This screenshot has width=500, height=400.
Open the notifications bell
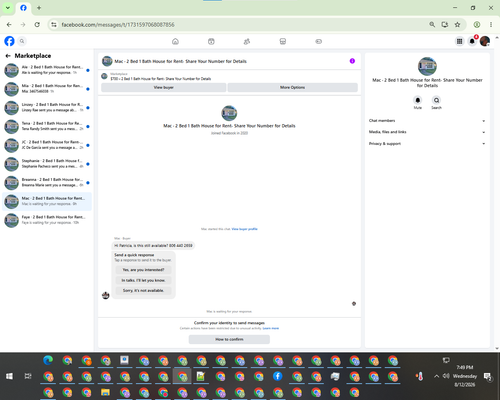472,41
